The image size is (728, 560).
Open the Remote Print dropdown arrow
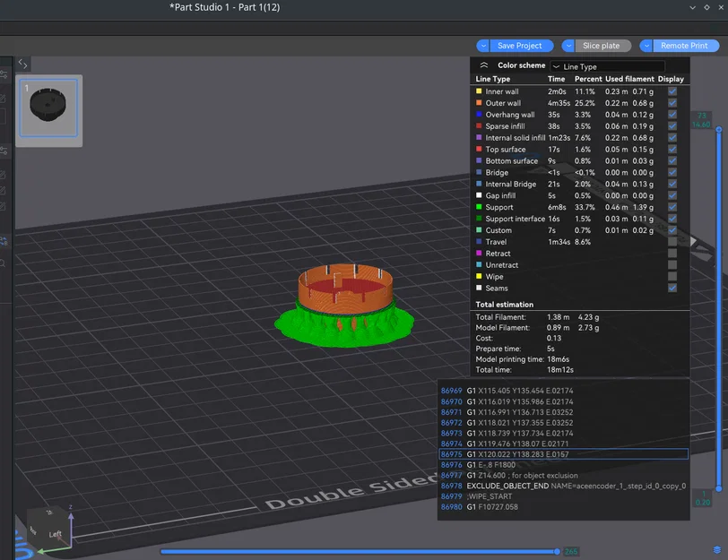pos(646,46)
